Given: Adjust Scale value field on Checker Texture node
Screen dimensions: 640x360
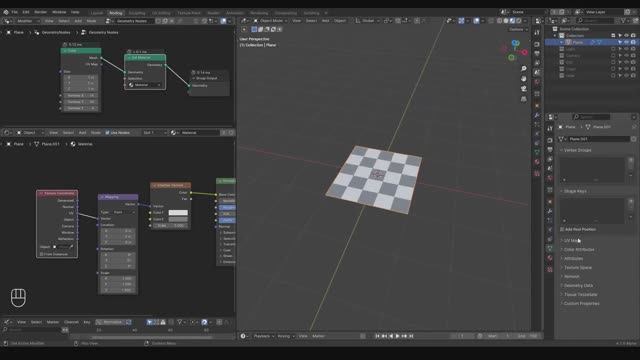Looking at the screenshot, I should (x=170, y=225).
